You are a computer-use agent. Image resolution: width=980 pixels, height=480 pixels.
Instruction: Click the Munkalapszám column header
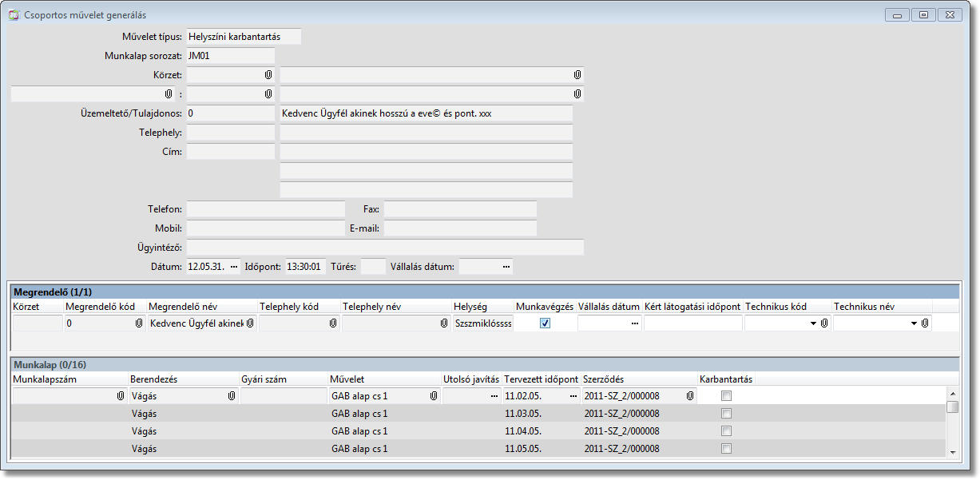pyautogui.click(x=69, y=379)
